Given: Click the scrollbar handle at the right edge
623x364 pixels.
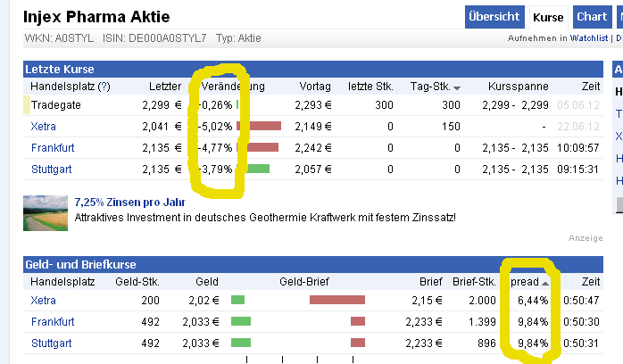Looking at the screenshot, I should [x=618, y=206].
